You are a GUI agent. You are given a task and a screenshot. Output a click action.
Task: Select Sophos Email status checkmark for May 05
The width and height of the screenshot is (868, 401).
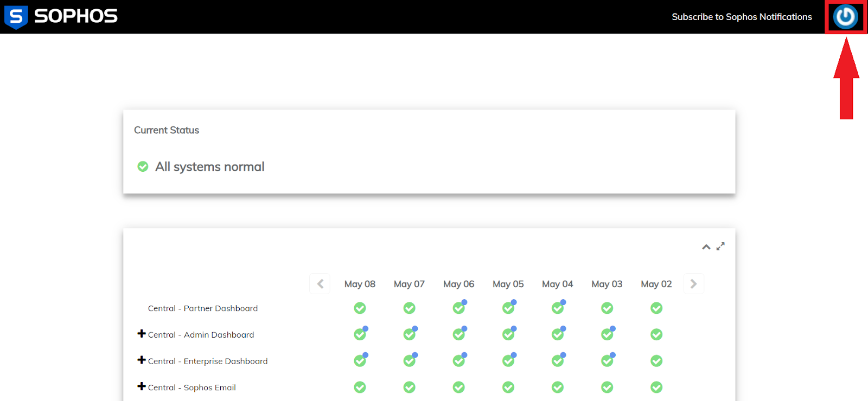[x=508, y=387]
